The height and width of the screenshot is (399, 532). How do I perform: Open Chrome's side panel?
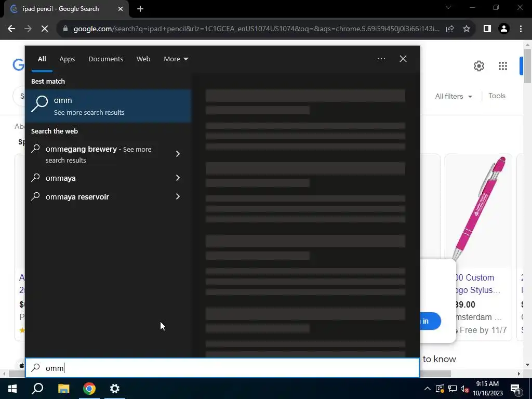pyautogui.click(x=487, y=29)
